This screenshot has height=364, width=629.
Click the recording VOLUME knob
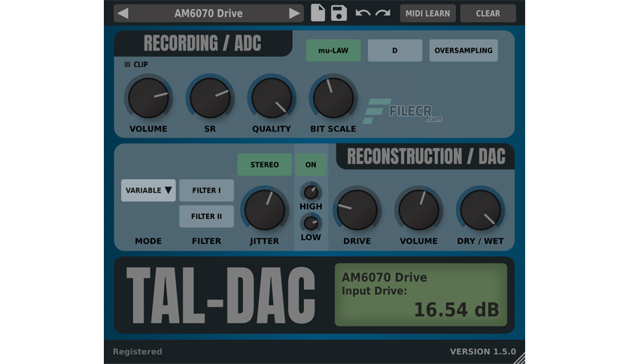click(x=148, y=99)
